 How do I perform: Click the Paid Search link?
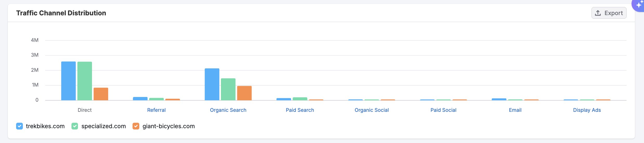pos(300,110)
